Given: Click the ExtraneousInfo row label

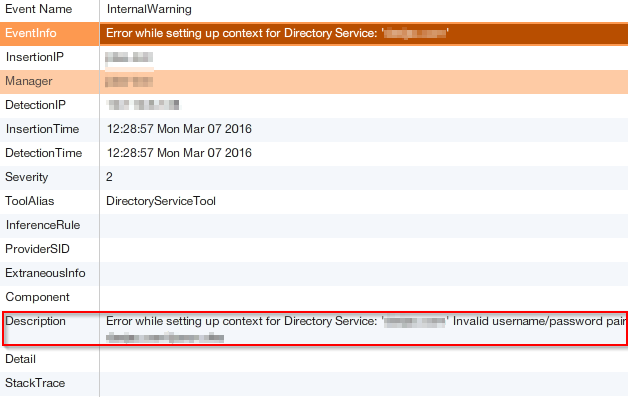Looking at the screenshot, I should coord(45,273).
